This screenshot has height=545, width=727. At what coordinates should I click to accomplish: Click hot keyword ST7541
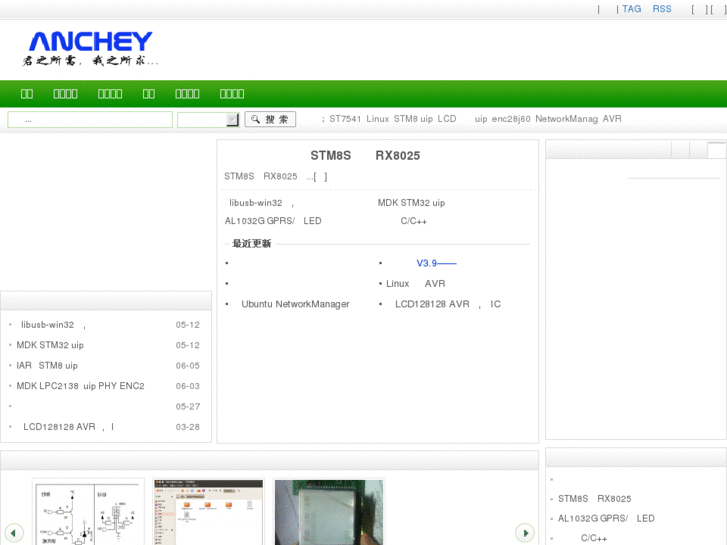(345, 119)
